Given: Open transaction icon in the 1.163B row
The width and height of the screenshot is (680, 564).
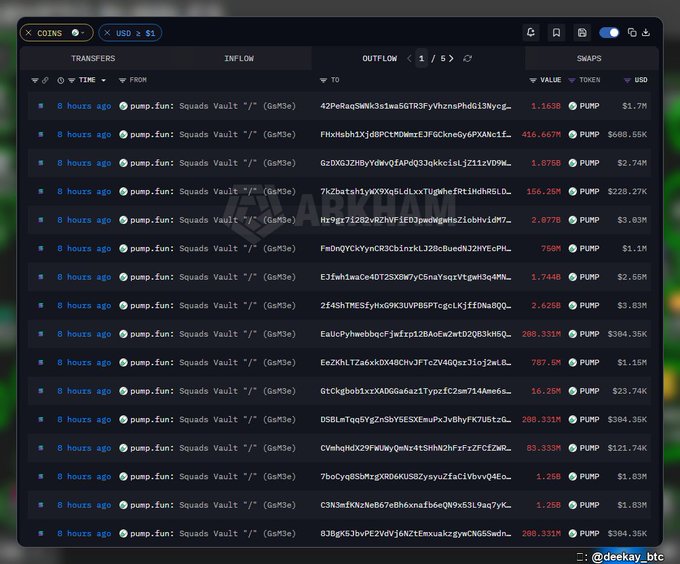Looking at the screenshot, I should coord(41,106).
